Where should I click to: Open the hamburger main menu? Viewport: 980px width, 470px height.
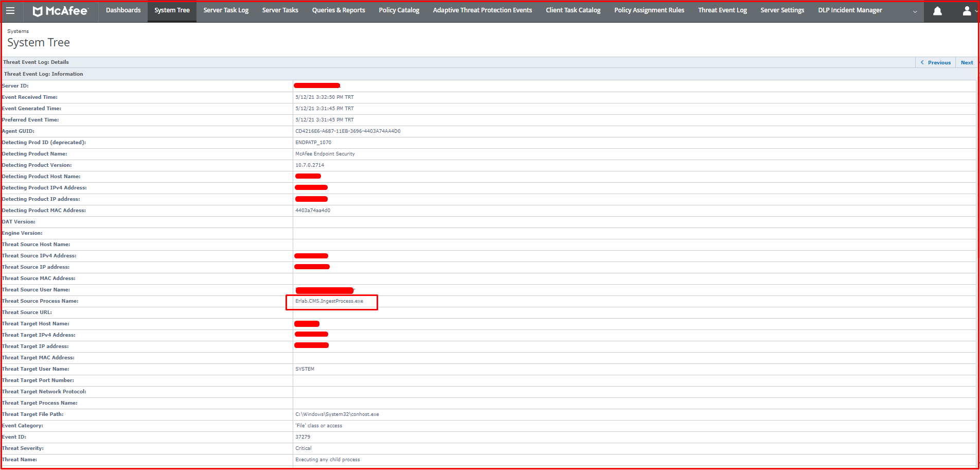tap(10, 11)
